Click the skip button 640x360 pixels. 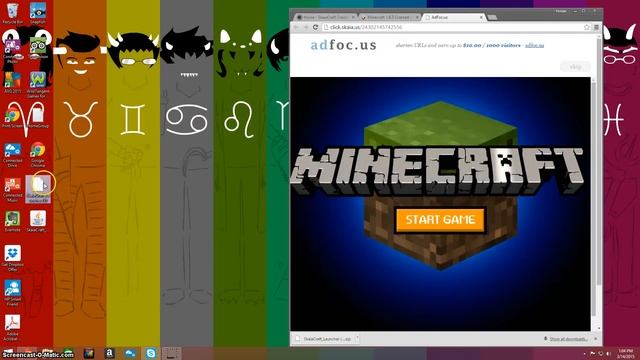click(575, 67)
